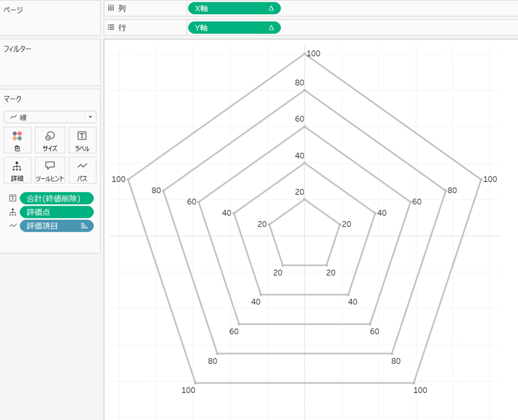Click the 列 columns shelf label
518x420 pixels.
122,8
